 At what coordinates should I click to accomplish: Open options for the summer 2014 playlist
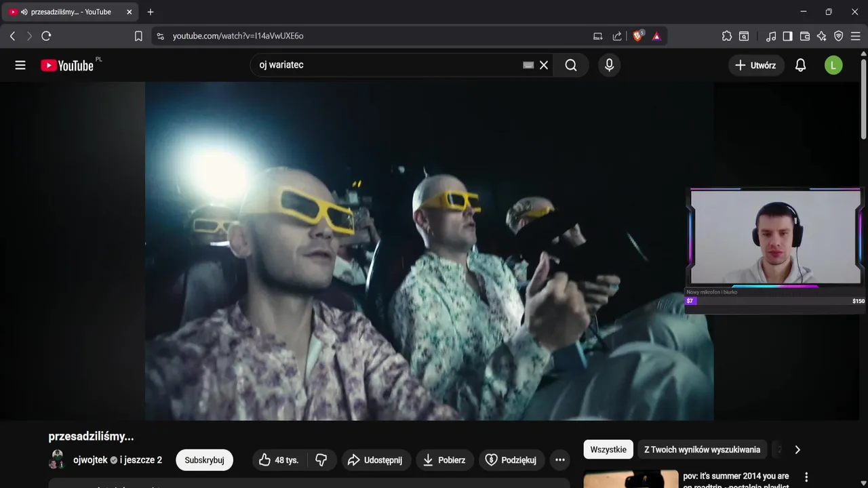[806, 477]
